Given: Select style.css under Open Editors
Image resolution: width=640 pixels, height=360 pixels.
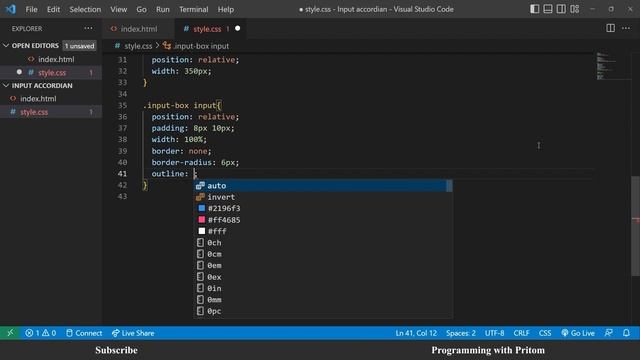Looking at the screenshot, I should click(52, 73).
